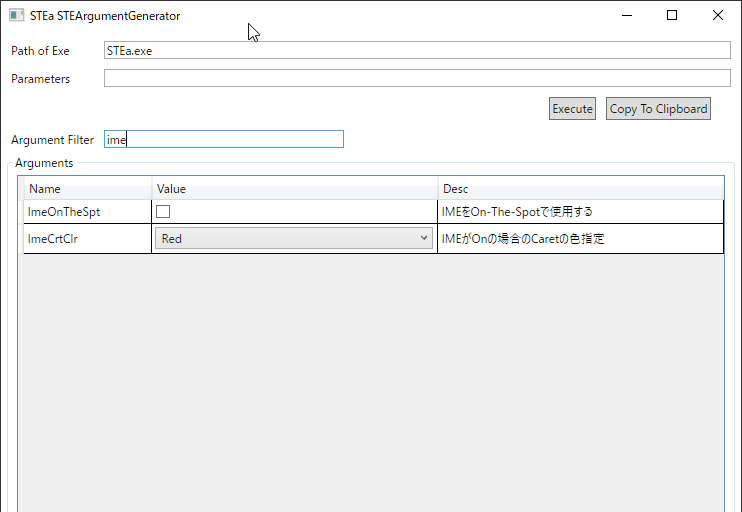The image size is (742, 512).
Task: Open the ImeCrtClr Red color dropdown
Action: (x=294, y=238)
